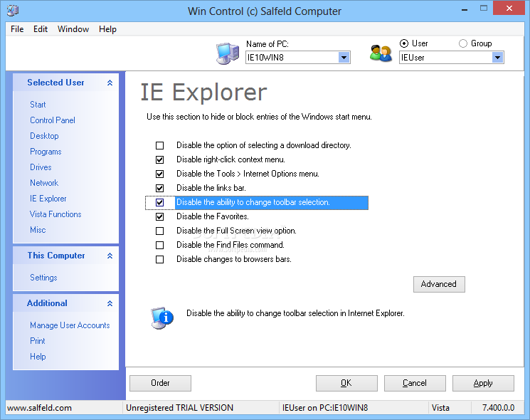Minimize the Win Control window
Screen dimensions: 530x420
465,9
